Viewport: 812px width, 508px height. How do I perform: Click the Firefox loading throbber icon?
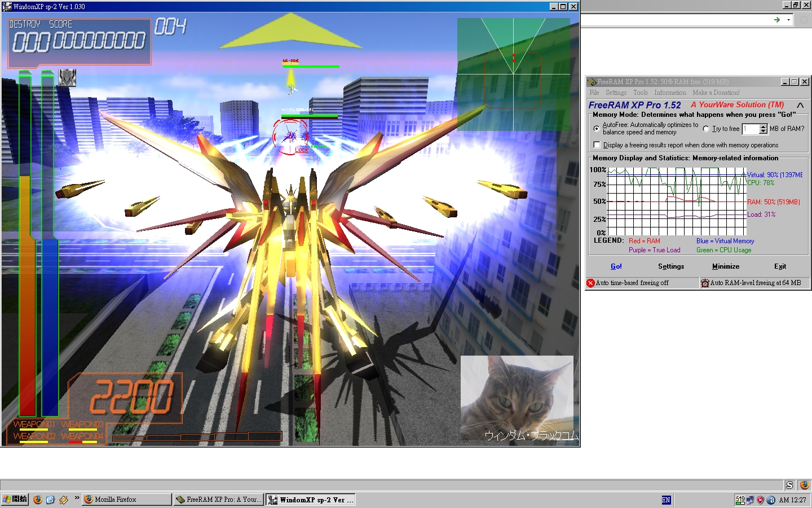(804, 20)
